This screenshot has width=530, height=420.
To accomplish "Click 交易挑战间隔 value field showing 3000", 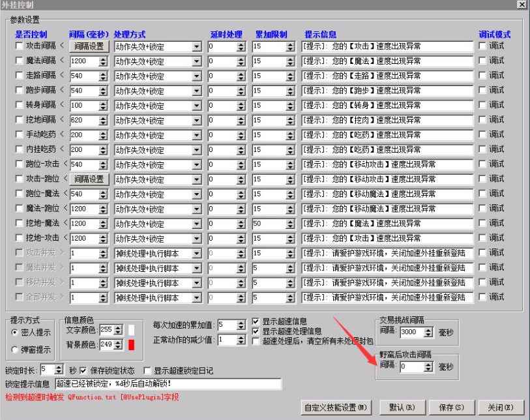I will [x=412, y=333].
